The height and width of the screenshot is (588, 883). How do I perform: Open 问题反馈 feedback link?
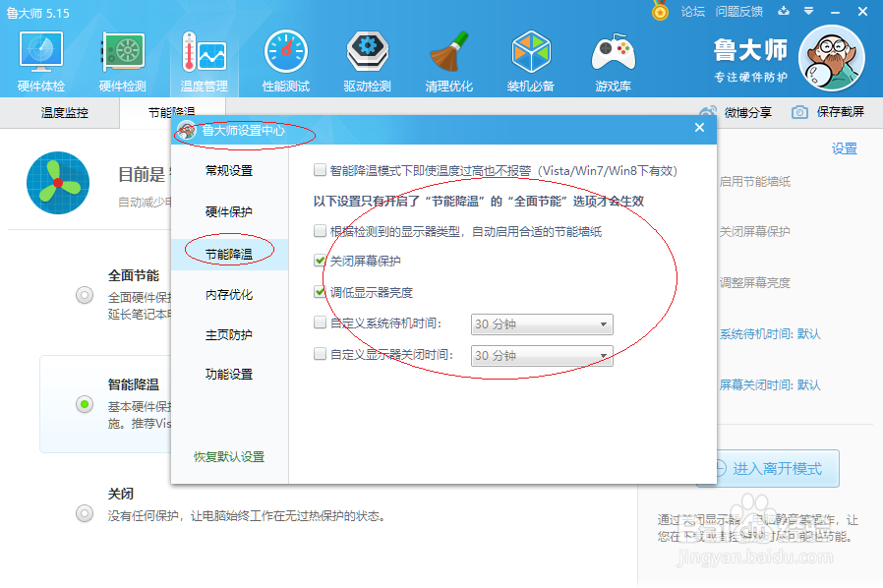pos(738,11)
